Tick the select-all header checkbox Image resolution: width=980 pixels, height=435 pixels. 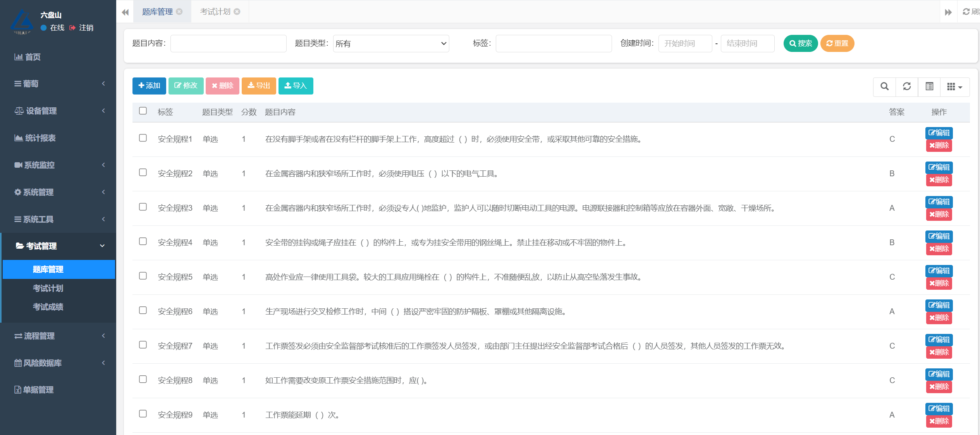pyautogui.click(x=143, y=111)
